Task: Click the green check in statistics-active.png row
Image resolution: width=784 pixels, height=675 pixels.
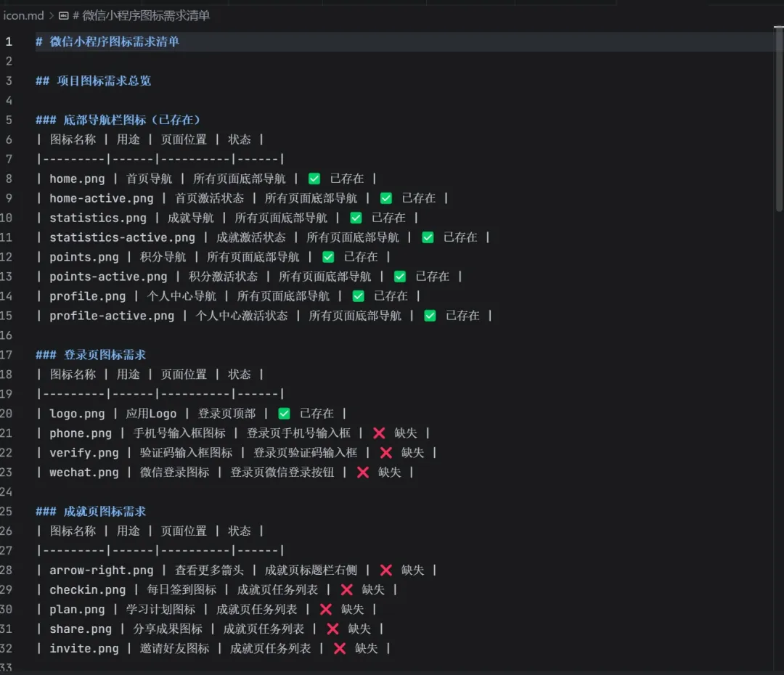Action: click(x=428, y=237)
